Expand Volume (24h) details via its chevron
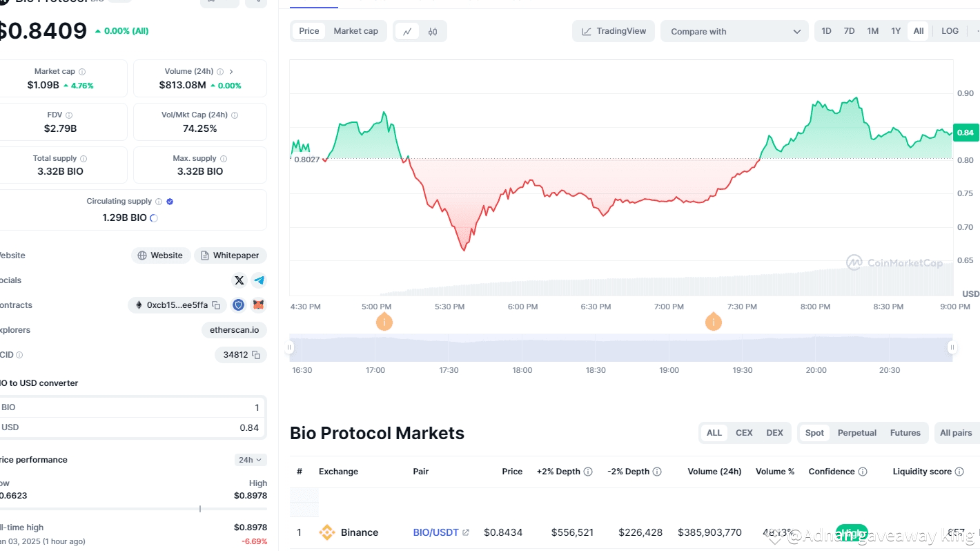This screenshot has width=980, height=551. pos(233,71)
